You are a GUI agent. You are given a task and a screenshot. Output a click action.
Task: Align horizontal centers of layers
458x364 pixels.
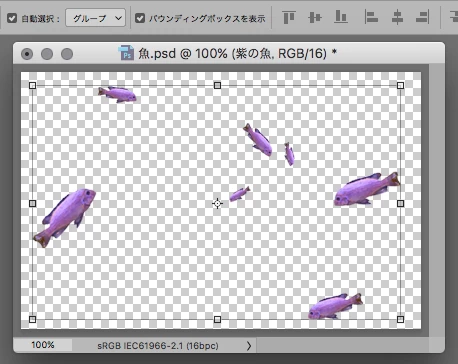(397, 17)
